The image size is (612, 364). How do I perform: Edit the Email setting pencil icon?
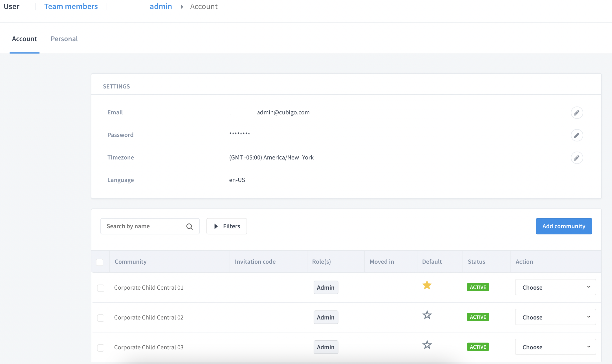tap(577, 113)
